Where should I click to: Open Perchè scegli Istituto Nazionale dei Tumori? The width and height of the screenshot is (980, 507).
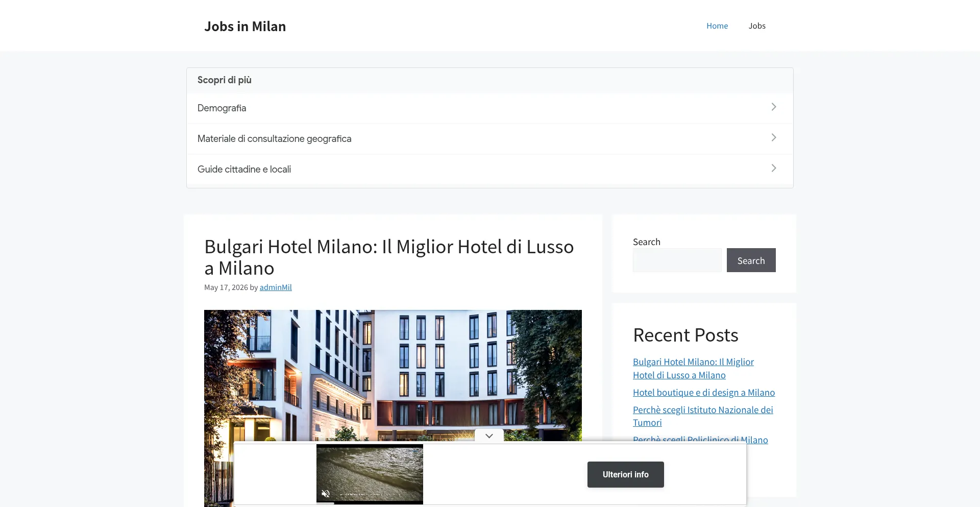703,416
